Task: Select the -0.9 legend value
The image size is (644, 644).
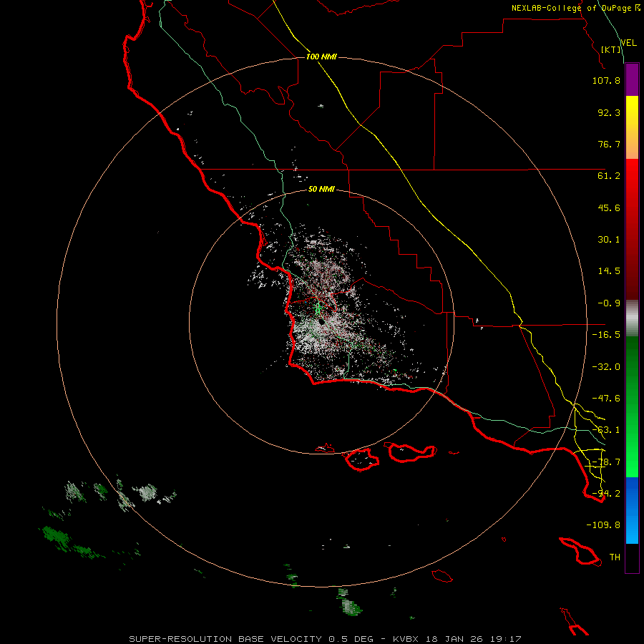Action: 609,303
